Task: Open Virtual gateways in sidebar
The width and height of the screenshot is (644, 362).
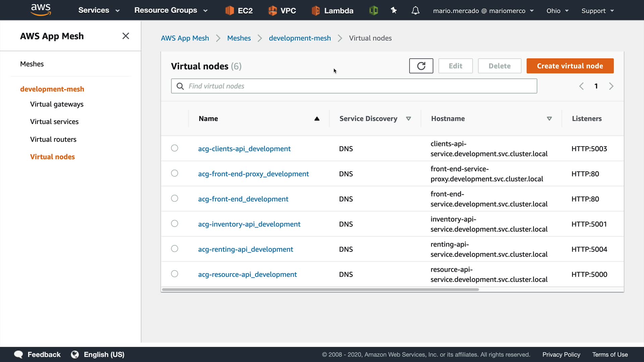Action: tap(57, 104)
